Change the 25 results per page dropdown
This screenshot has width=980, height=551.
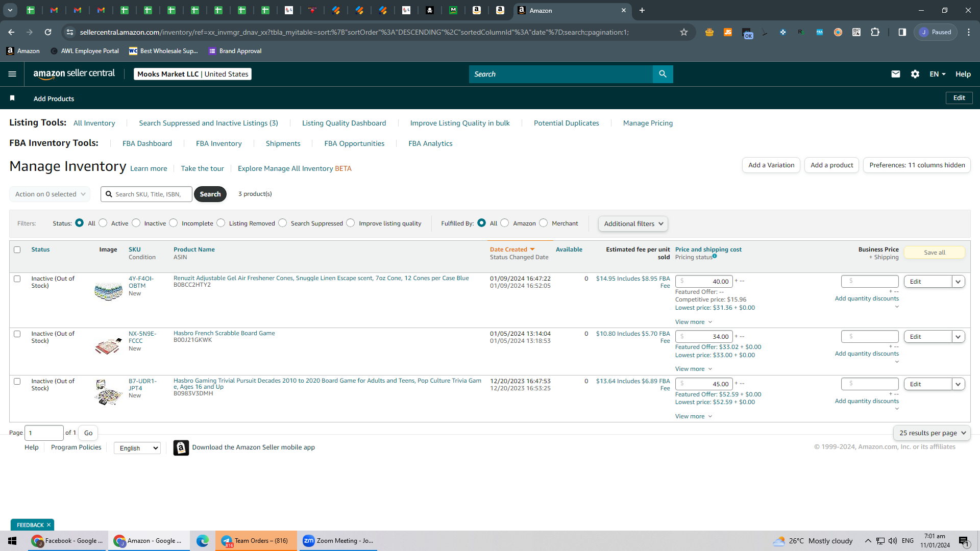[x=932, y=433]
